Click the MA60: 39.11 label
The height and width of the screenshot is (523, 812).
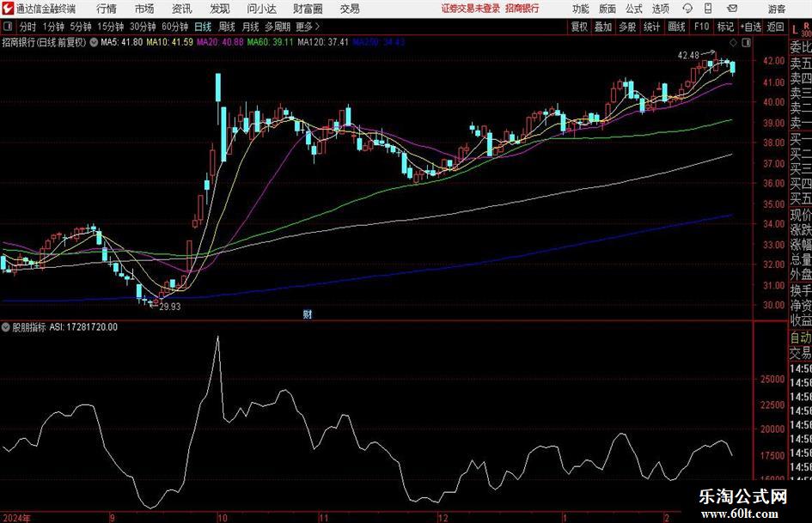tap(270, 42)
